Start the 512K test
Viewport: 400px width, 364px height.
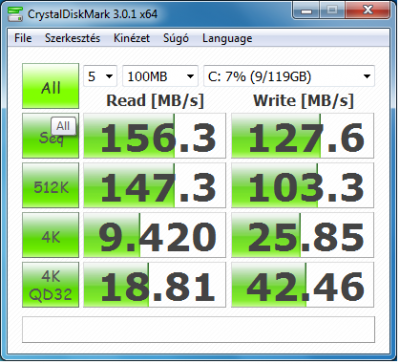point(51,185)
